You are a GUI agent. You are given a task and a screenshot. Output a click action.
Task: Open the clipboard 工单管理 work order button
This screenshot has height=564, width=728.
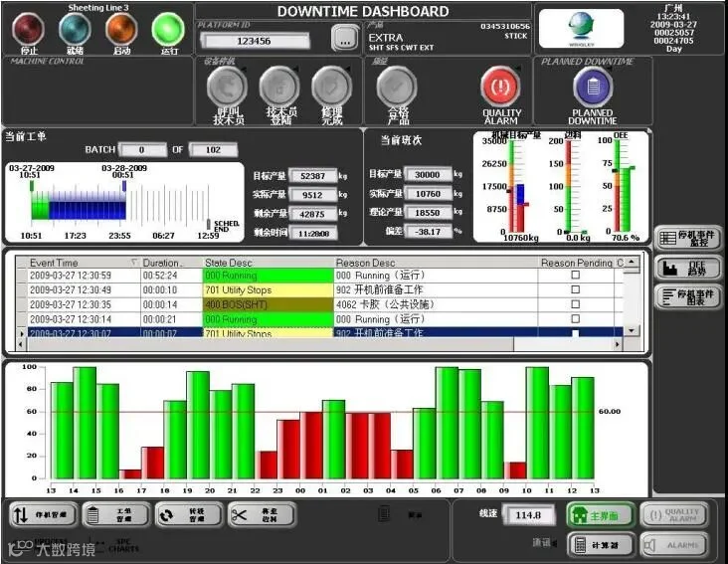coord(116,515)
